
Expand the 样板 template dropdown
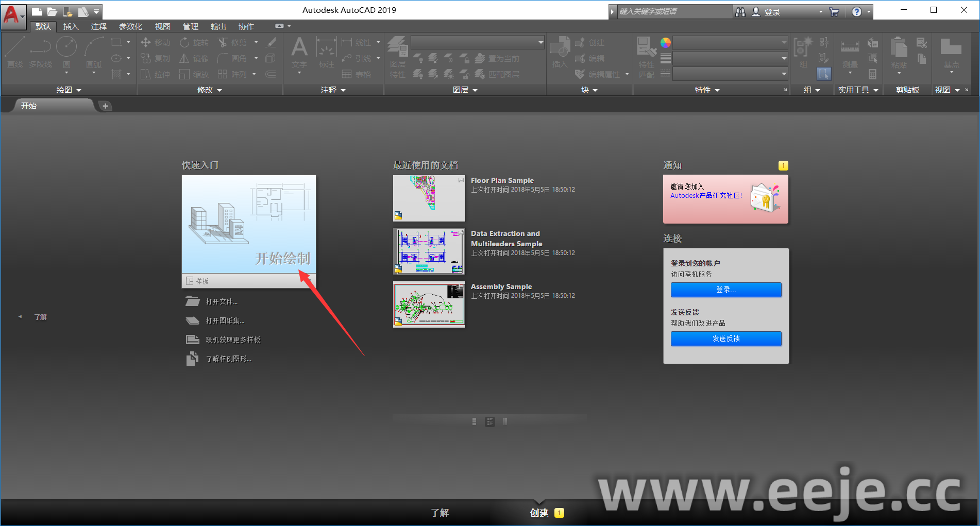308,281
